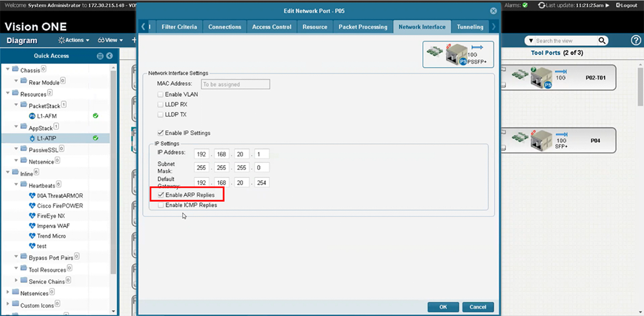Click the search magnifier icon
The width and height of the screenshot is (644, 316).
(x=602, y=41)
